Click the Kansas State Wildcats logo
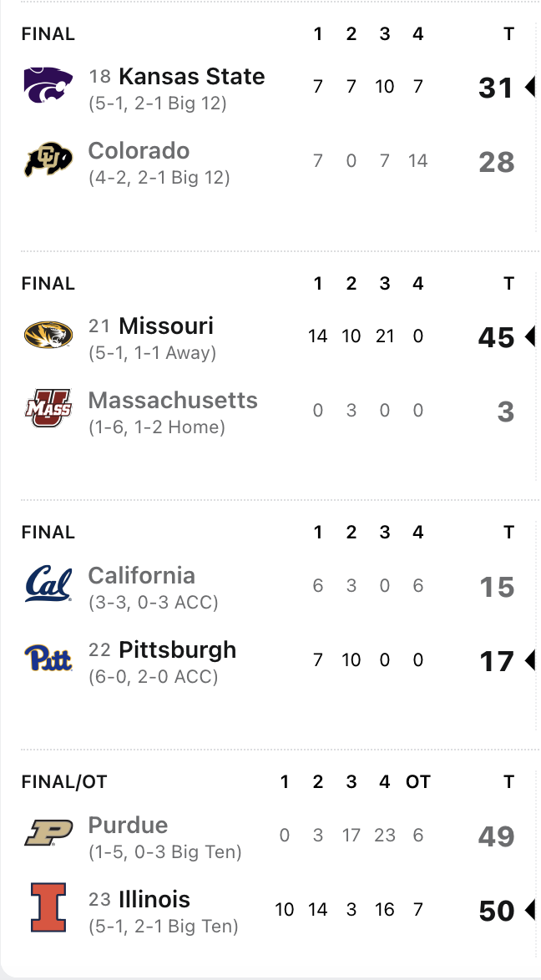Screen dimensions: 541x980 (48, 86)
